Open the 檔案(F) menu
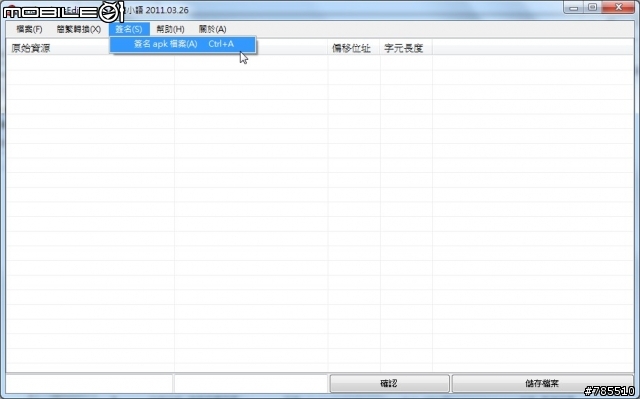The width and height of the screenshot is (640, 399). 29,29
